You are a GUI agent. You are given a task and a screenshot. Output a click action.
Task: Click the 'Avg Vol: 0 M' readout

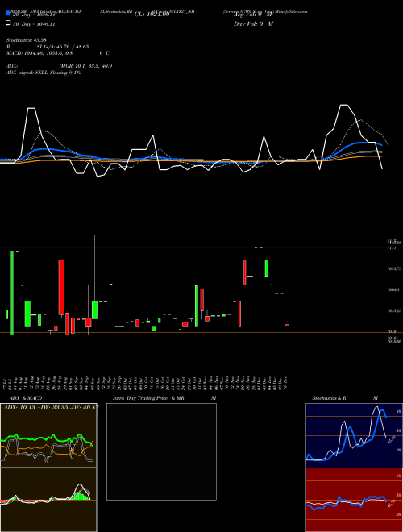click(253, 15)
